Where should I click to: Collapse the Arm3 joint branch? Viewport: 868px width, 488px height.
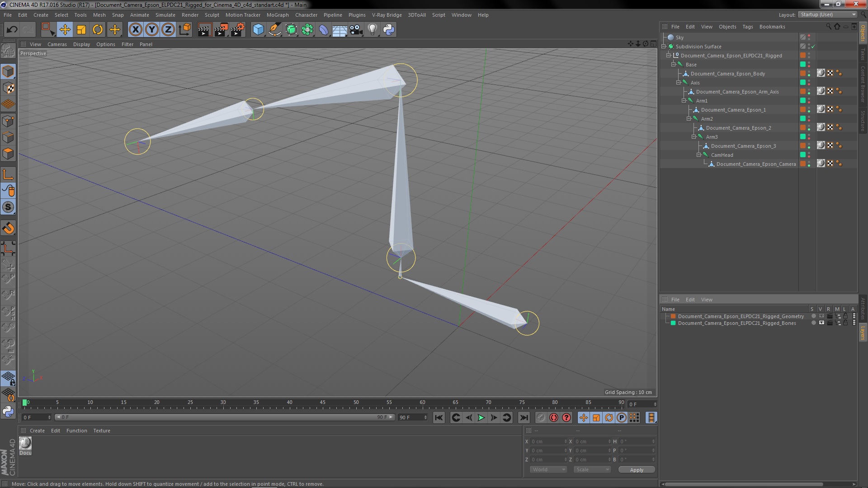point(694,137)
